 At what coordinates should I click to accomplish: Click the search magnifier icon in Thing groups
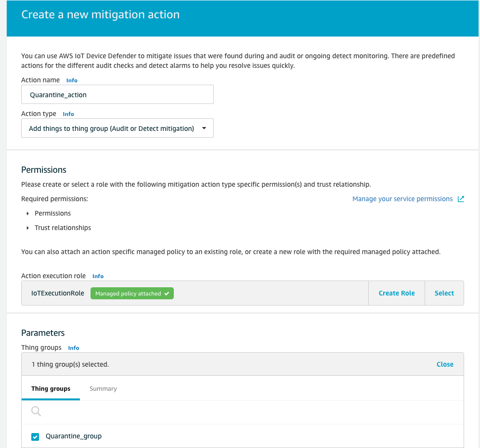pos(36,411)
